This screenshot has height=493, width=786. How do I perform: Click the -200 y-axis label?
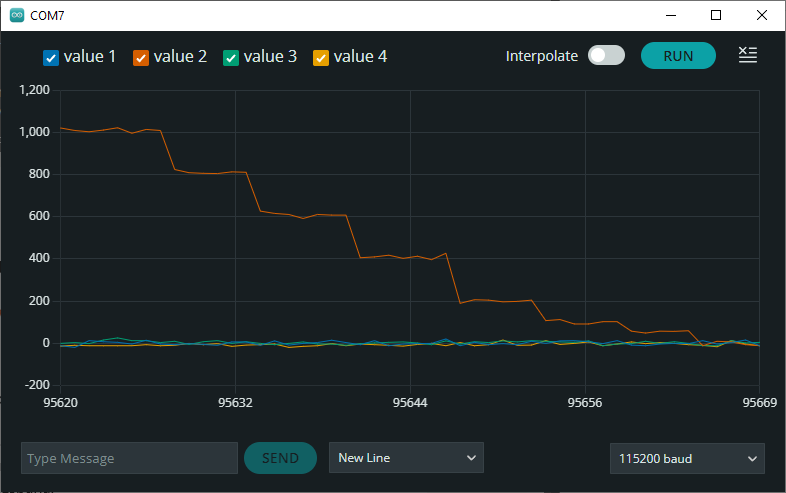(x=35, y=385)
